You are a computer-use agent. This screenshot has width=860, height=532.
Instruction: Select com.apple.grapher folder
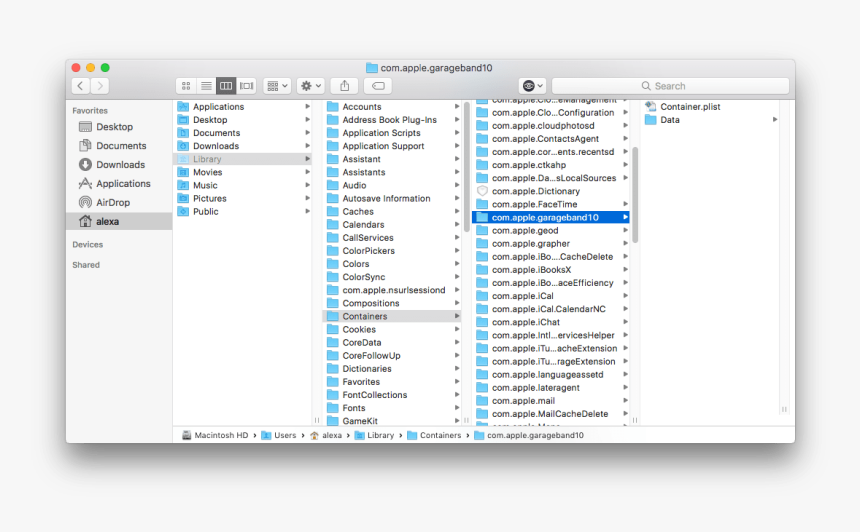pos(551,244)
